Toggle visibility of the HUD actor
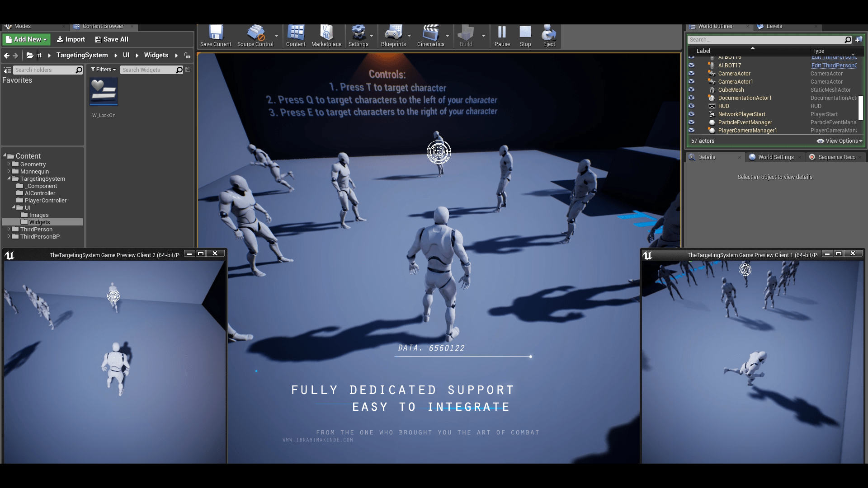Screen dimensions: 868x488 pos(692,106)
